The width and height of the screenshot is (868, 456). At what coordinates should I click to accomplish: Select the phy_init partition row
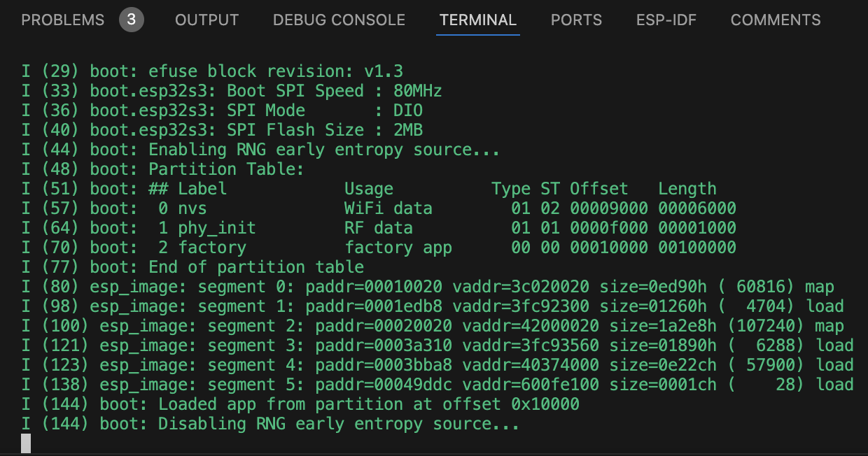(378, 228)
